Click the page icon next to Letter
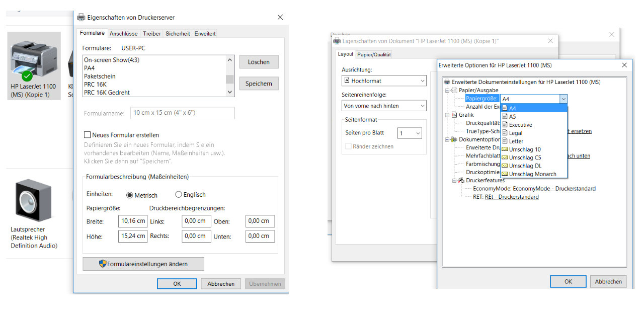 [505, 141]
